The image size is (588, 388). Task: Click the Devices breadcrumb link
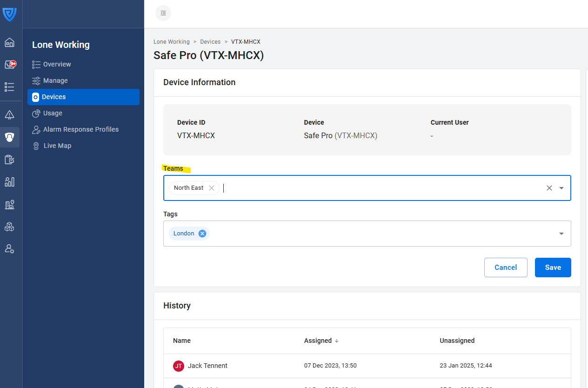210,42
